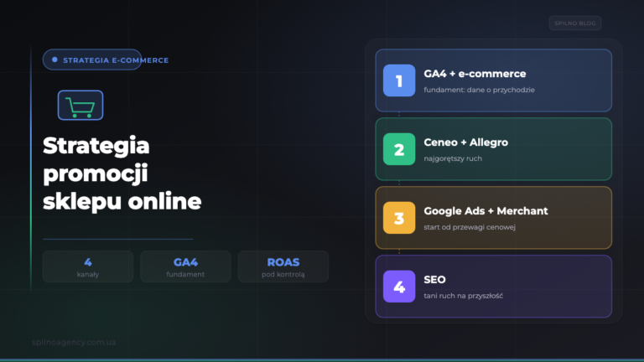Click the yellow number 3 badge
This screenshot has width=644, height=362.
pyautogui.click(x=399, y=218)
